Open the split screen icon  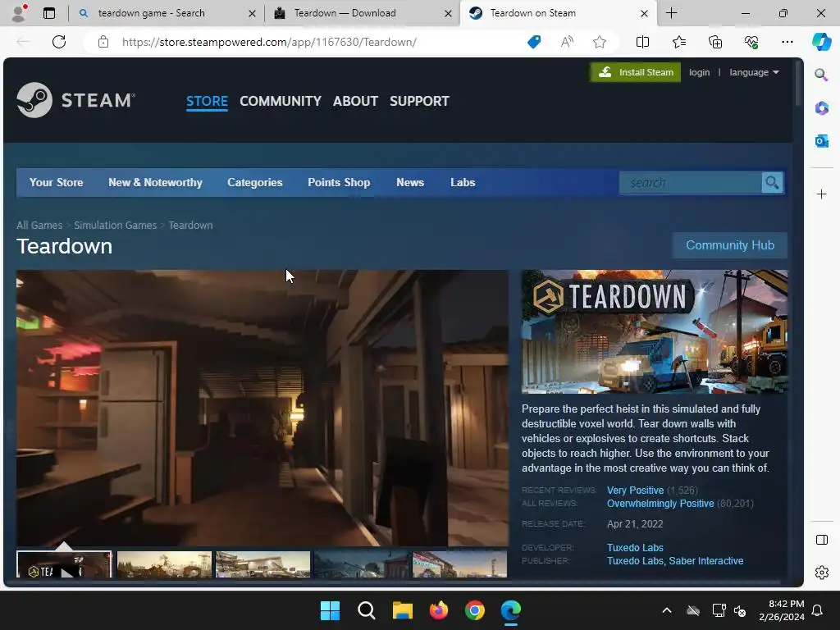click(x=642, y=42)
